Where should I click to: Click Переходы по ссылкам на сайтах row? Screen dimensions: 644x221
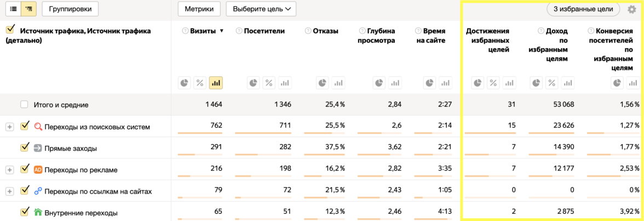(x=98, y=191)
